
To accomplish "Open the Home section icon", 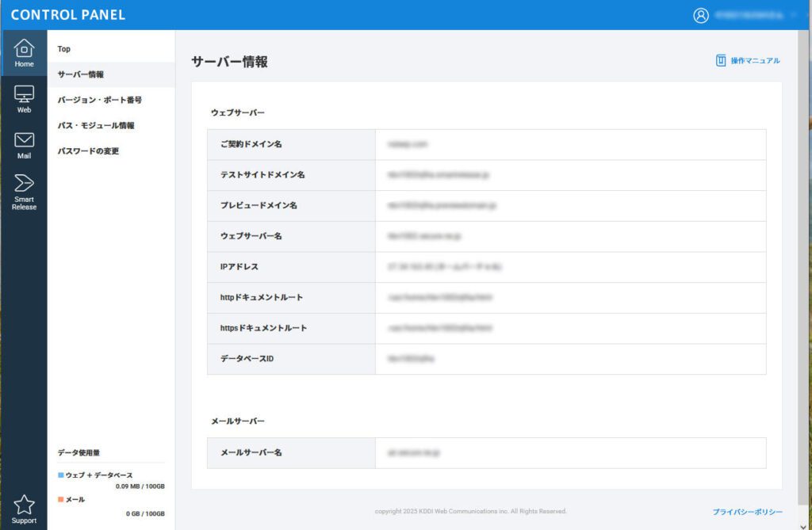I will pos(24,53).
